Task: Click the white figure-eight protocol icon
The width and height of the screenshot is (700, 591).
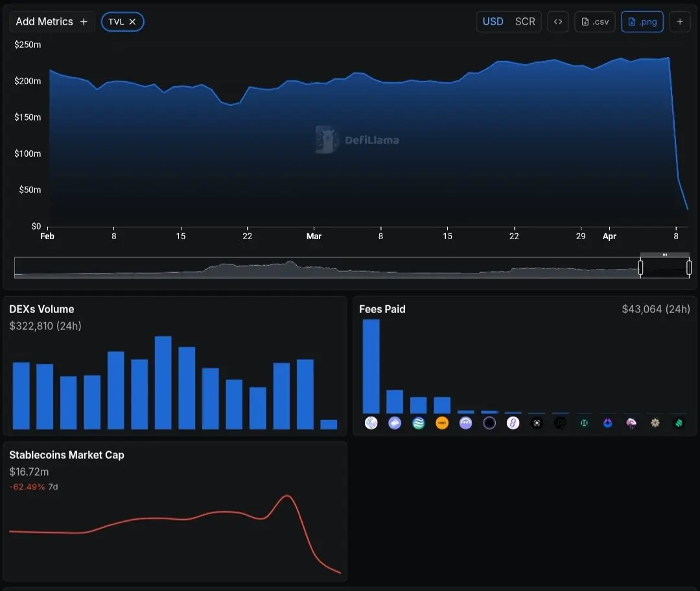Action: click(x=513, y=423)
